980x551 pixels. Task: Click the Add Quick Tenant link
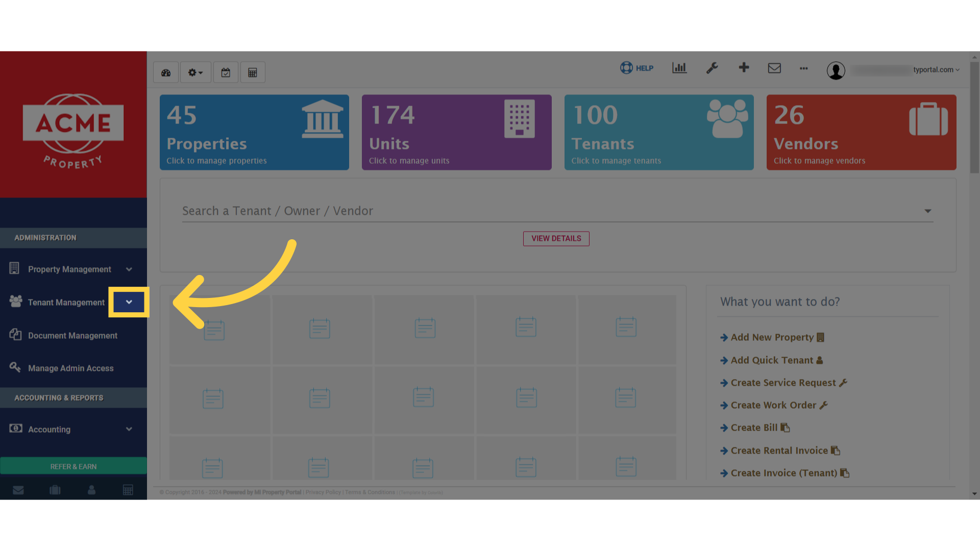click(771, 360)
